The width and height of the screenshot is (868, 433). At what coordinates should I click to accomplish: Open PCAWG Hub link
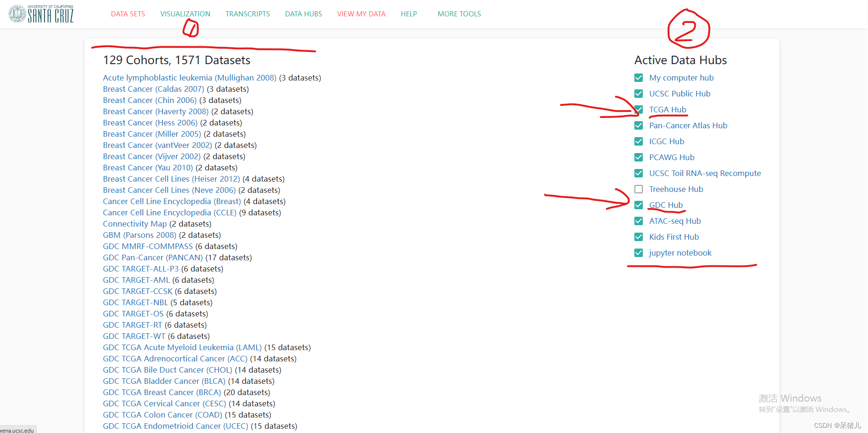[672, 157]
